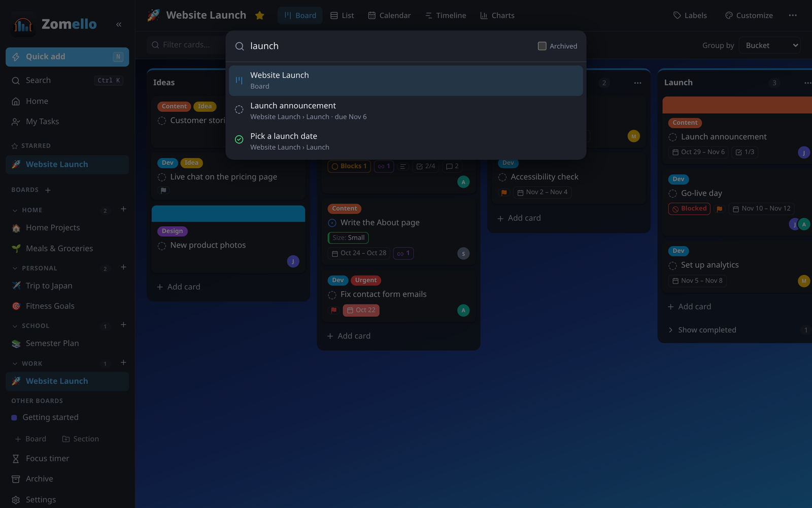Mark Launch announcement result as complete
Screen dimensions: 812x508
[239, 110]
